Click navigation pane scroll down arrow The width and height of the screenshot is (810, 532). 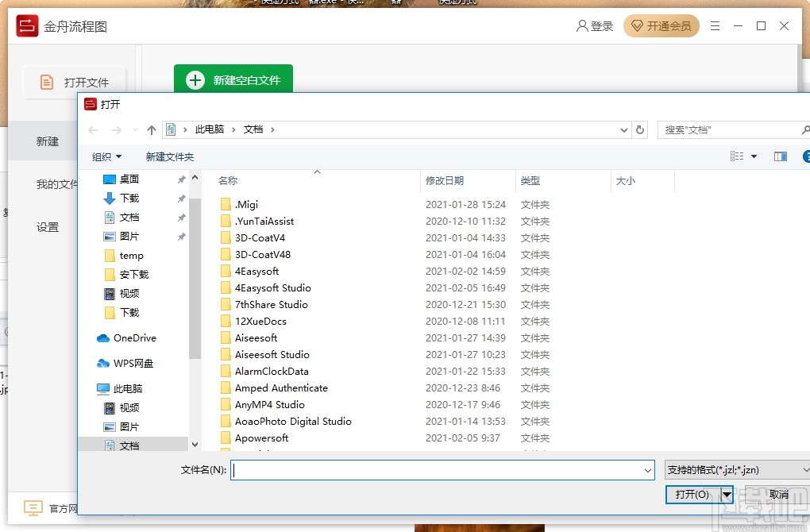[195, 444]
